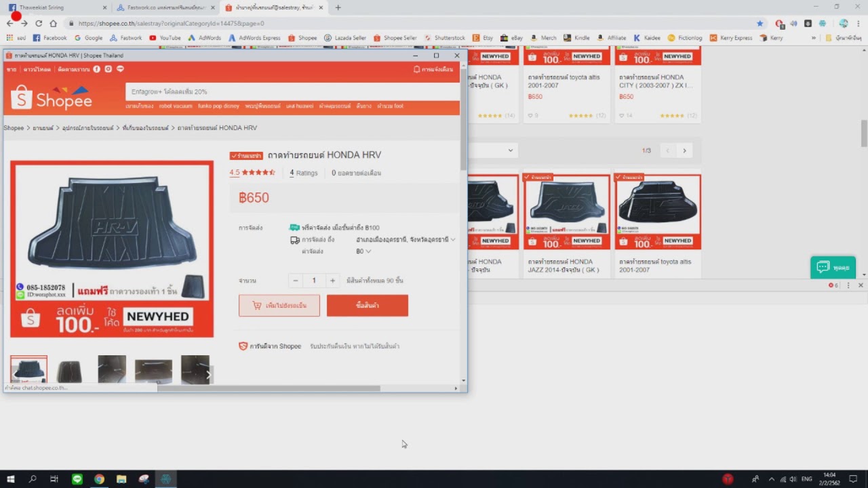Image resolution: width=868 pixels, height=488 pixels.
Task: Bookmark this page with star icon
Action: coord(759,23)
